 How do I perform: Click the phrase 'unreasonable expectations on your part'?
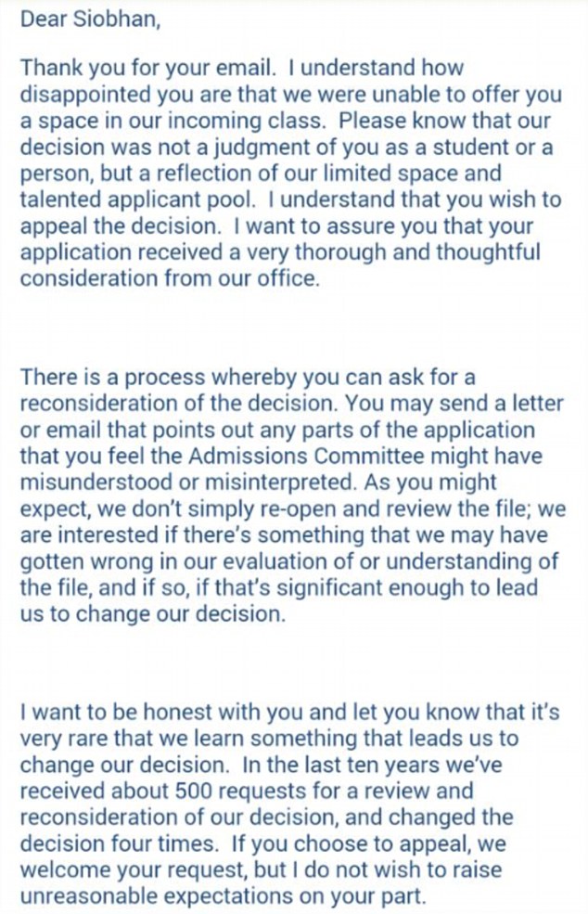pos(224,896)
